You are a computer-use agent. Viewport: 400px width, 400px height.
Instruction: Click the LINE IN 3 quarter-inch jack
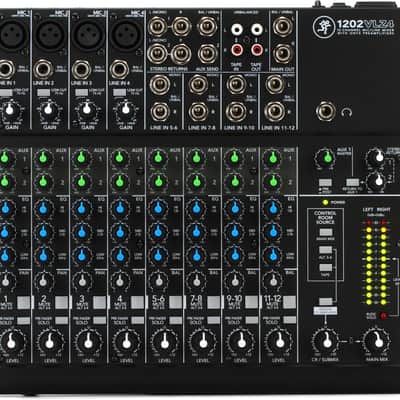(x=81, y=70)
